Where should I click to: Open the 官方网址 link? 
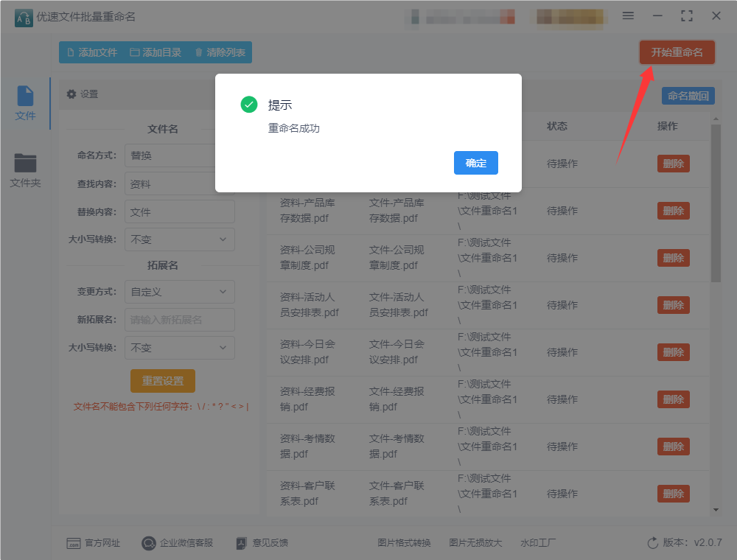tap(93, 543)
